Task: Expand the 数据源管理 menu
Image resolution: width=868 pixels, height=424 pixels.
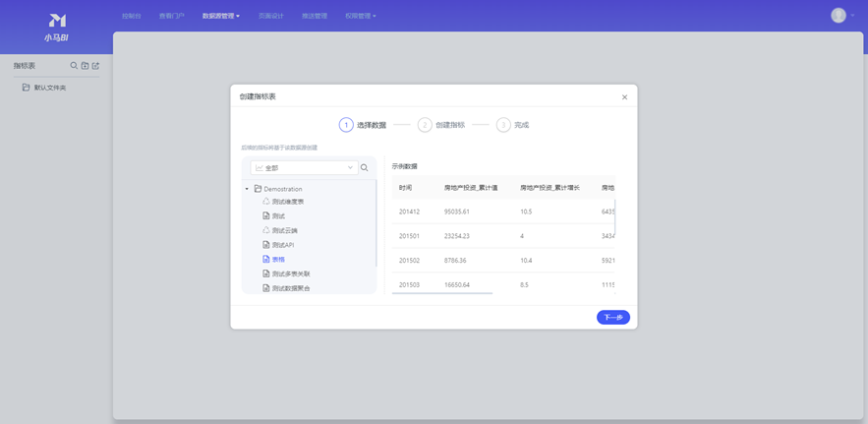Action: click(x=220, y=16)
